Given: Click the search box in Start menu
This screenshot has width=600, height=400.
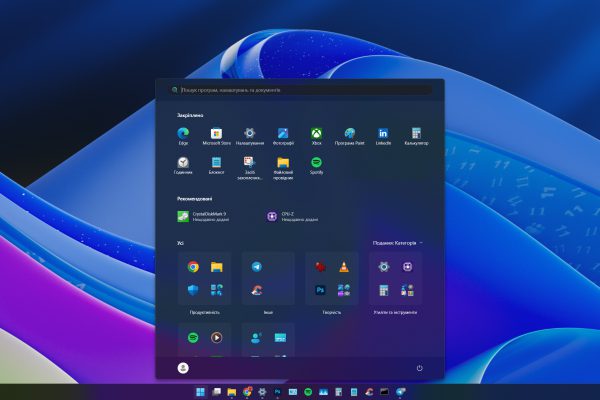Looking at the screenshot, I should point(300,90).
